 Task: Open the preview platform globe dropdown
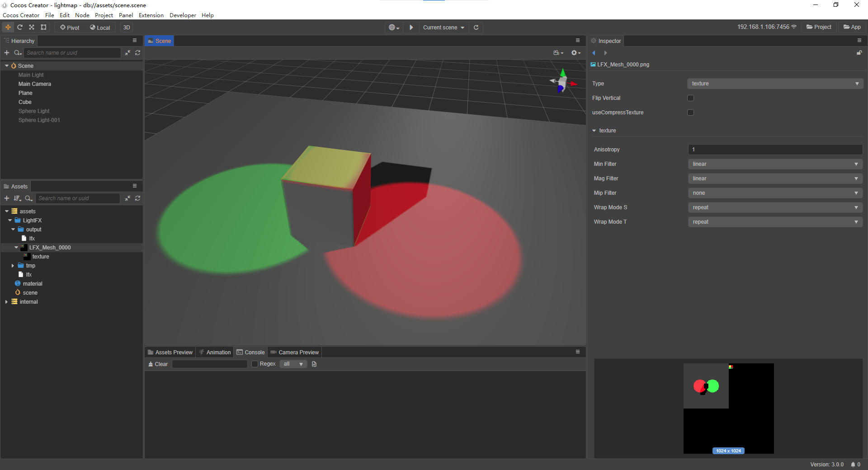(x=394, y=28)
